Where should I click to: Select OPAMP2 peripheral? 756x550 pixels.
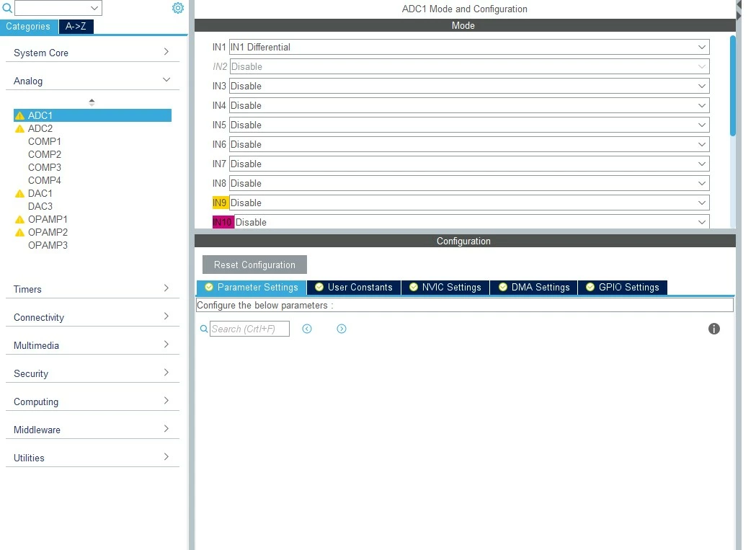coord(48,233)
